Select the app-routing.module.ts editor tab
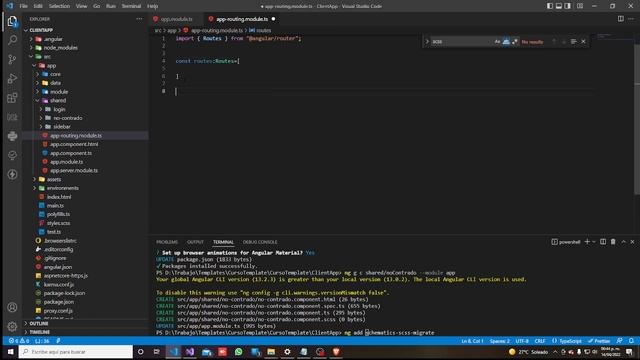The image size is (640, 360). click(x=242, y=19)
